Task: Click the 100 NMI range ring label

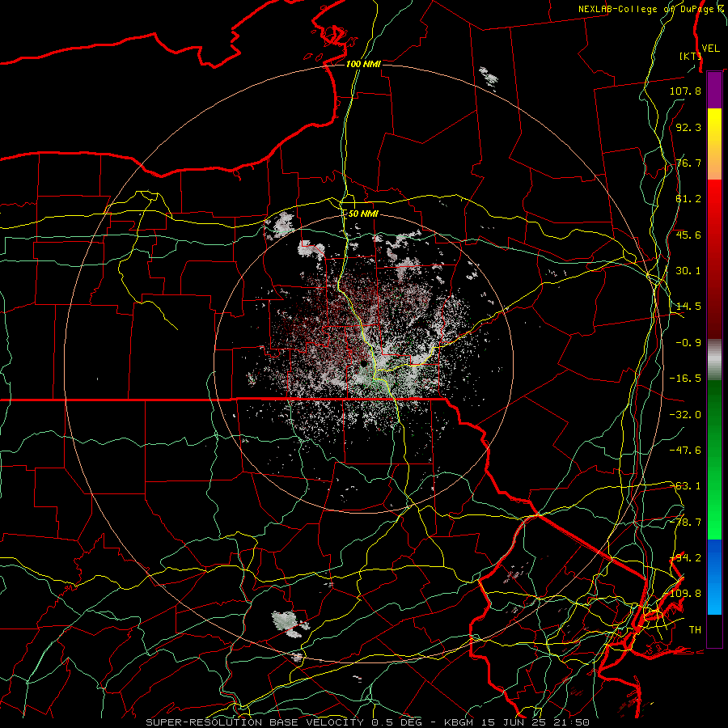Action: pos(363,64)
